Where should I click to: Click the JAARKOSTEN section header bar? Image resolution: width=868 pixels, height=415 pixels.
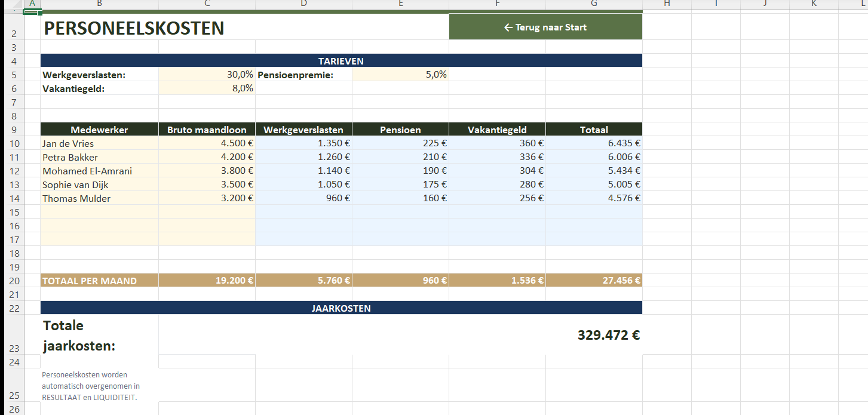[341, 308]
